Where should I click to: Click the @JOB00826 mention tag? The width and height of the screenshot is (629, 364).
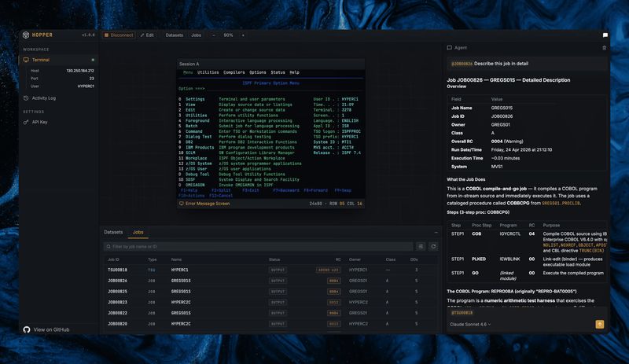[462, 64]
